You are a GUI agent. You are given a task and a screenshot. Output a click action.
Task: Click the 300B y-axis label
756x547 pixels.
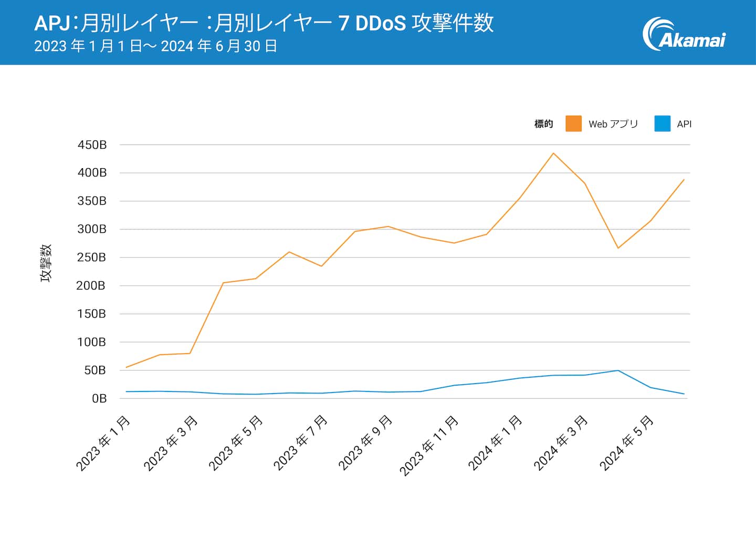click(92, 229)
